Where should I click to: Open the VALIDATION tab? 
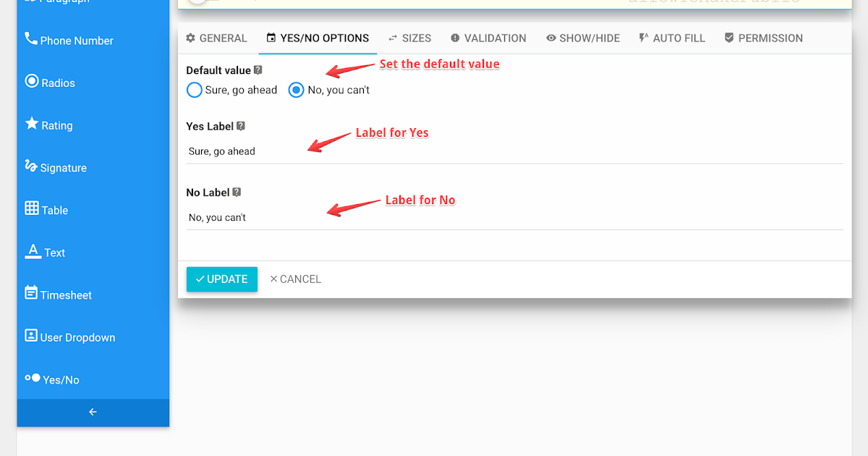point(488,38)
